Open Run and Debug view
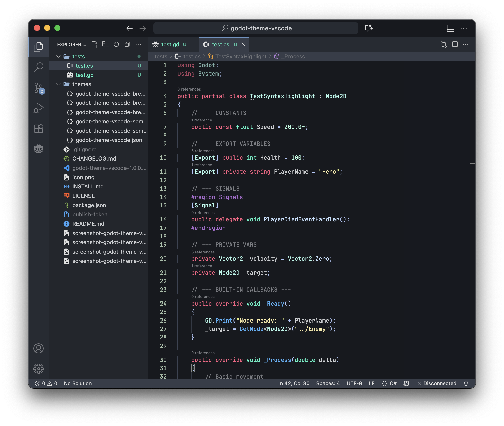504x426 pixels. (x=39, y=108)
